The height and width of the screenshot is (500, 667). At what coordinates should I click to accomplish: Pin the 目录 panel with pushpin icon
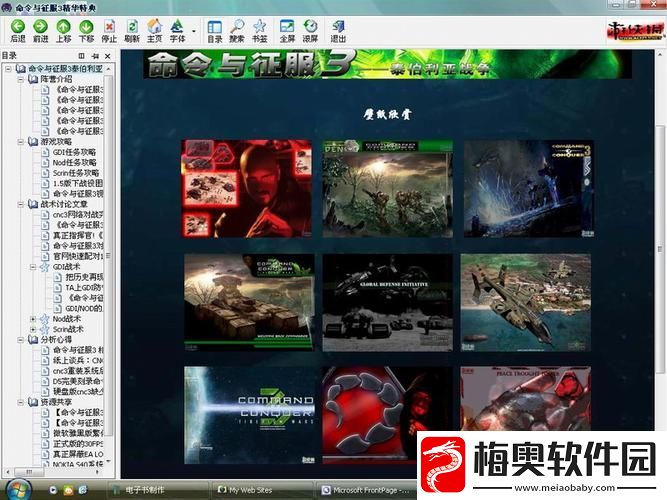[x=95, y=56]
